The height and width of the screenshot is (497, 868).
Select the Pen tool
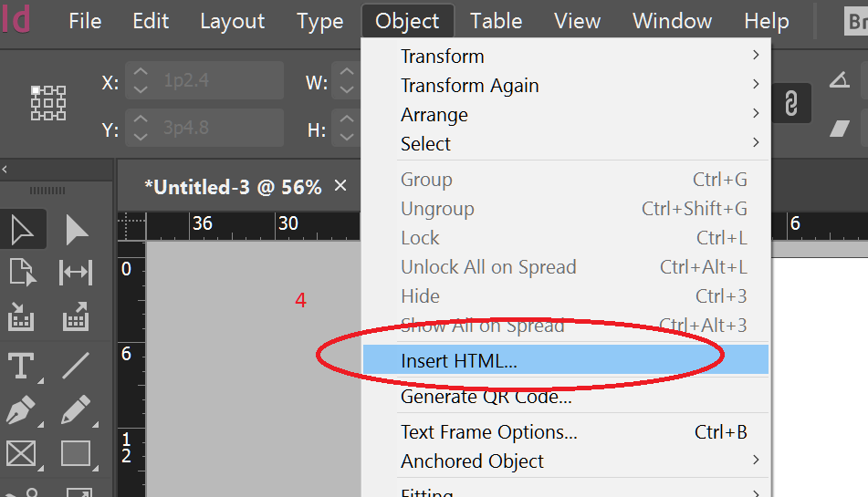pyautogui.click(x=22, y=409)
